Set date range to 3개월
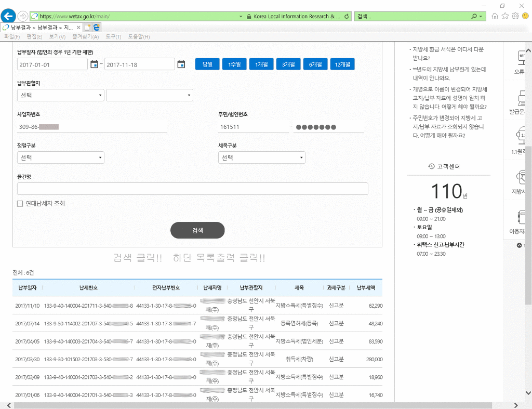Image resolution: width=532 pixels, height=409 pixels. click(x=288, y=64)
